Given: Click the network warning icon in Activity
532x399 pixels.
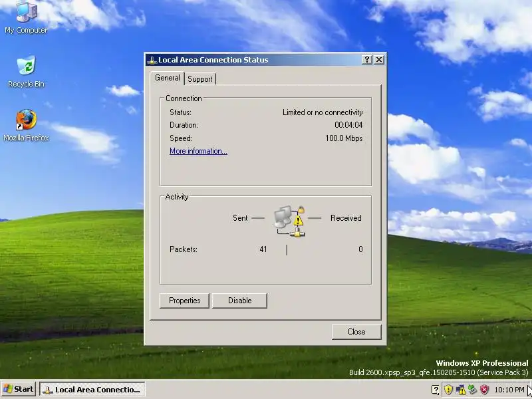Looking at the screenshot, I should (289, 221).
